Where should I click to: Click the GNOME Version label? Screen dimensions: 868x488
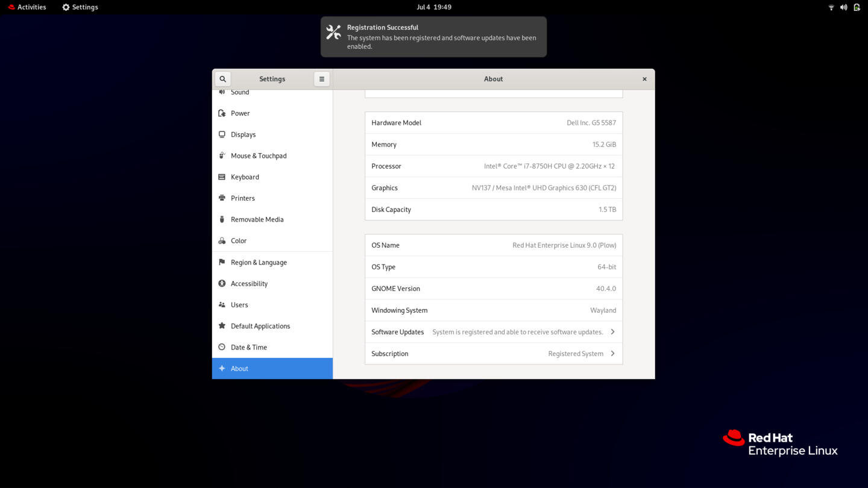(x=396, y=289)
